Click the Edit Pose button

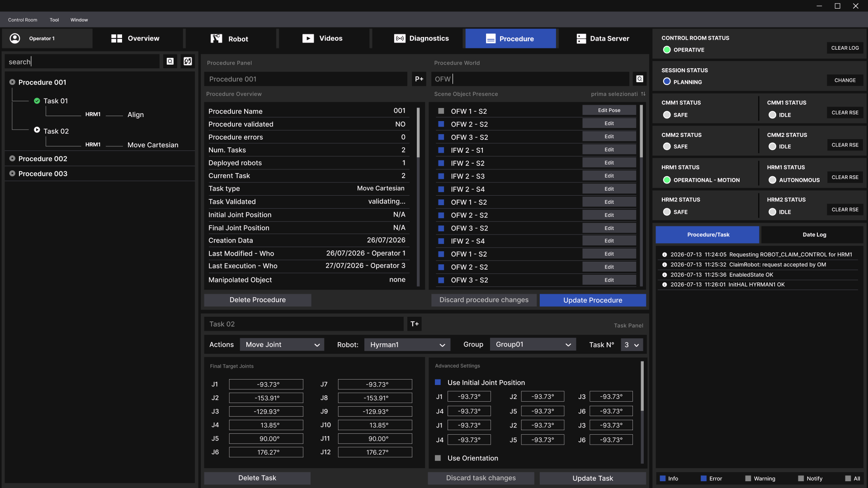click(x=609, y=110)
